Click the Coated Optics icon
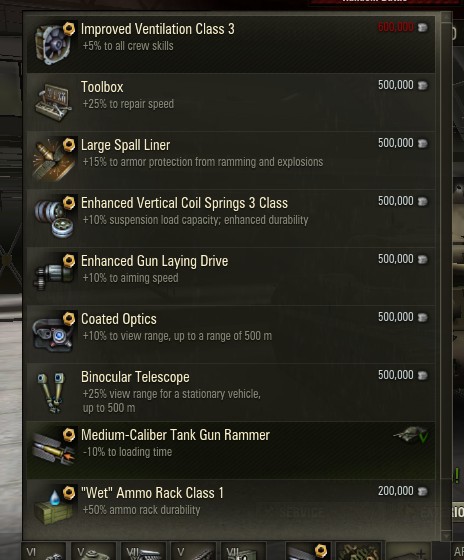Screen dimensions: 464x560 pos(54,332)
